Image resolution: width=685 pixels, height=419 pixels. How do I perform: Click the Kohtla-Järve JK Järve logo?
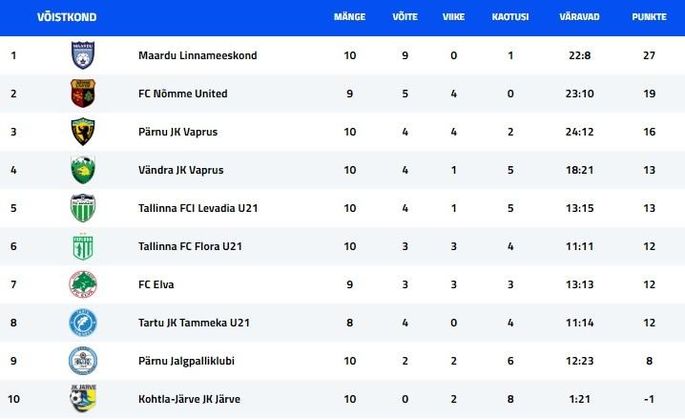click(83, 398)
